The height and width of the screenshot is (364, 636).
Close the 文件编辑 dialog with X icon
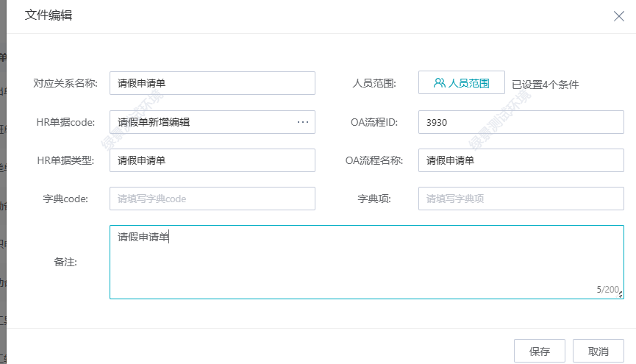pos(618,16)
